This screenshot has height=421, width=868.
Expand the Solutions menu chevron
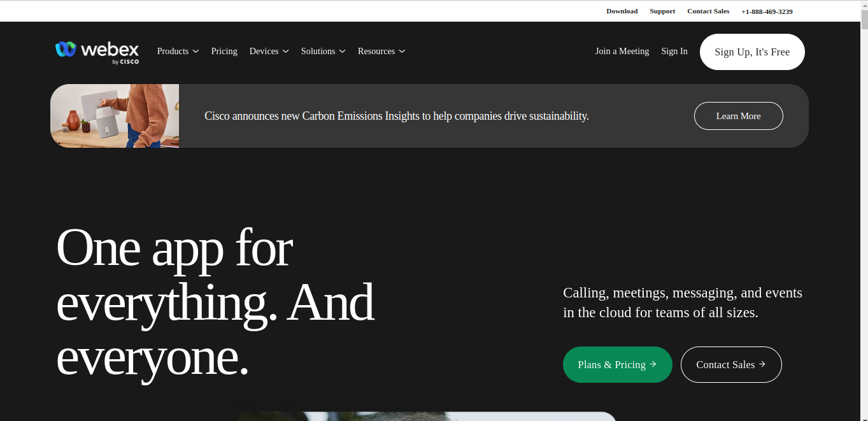click(342, 52)
